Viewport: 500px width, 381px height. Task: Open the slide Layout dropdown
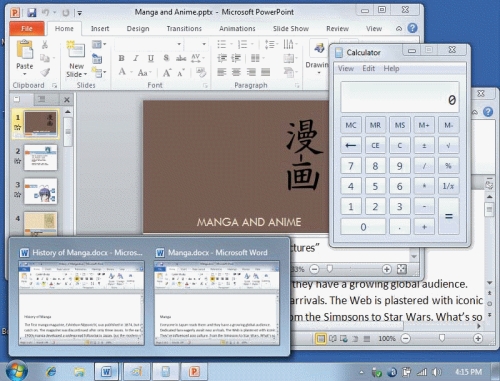(x=99, y=44)
